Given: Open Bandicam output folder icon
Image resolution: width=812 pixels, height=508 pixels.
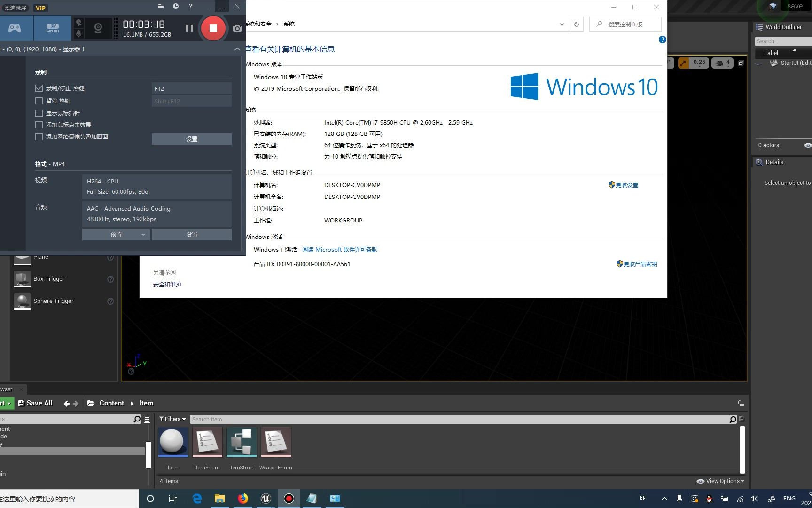Looking at the screenshot, I should (x=161, y=6).
